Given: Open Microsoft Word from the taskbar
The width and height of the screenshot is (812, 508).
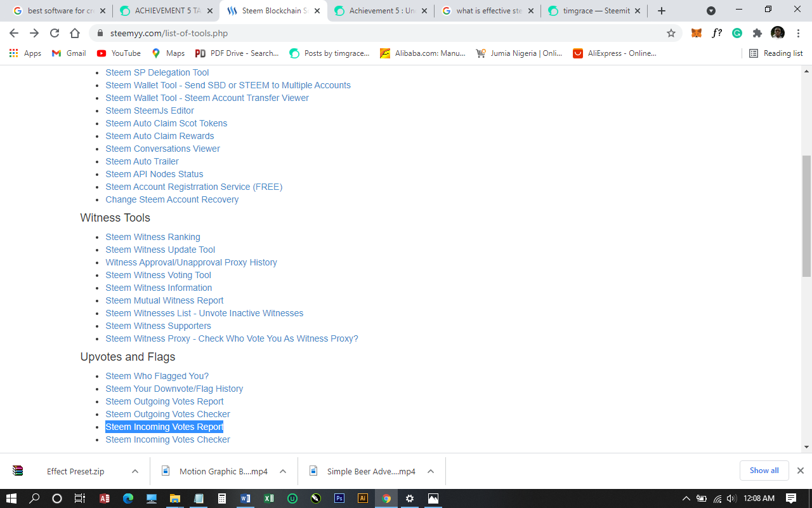Looking at the screenshot, I should 246,498.
